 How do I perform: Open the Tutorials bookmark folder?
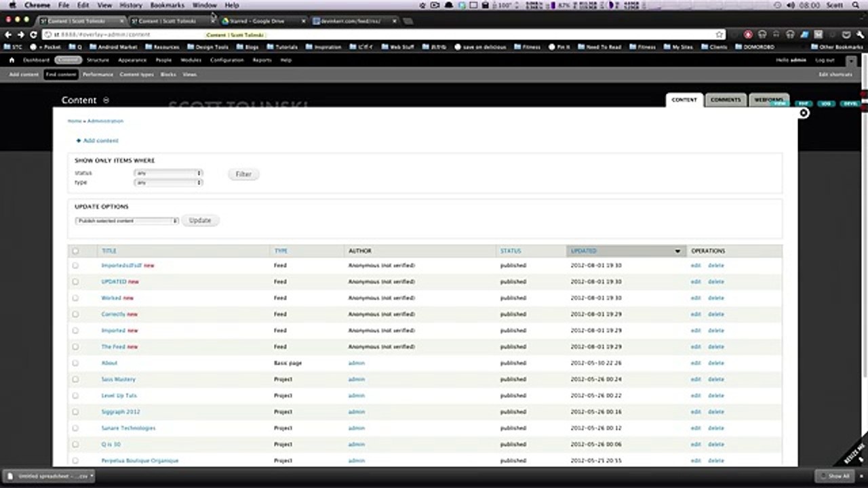pyautogui.click(x=282, y=47)
